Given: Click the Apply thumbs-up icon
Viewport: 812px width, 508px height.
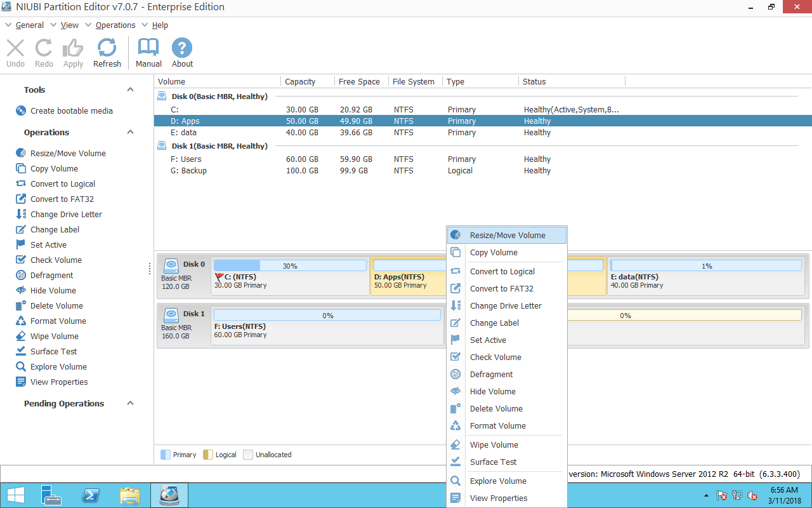Looking at the screenshot, I should (x=73, y=48).
